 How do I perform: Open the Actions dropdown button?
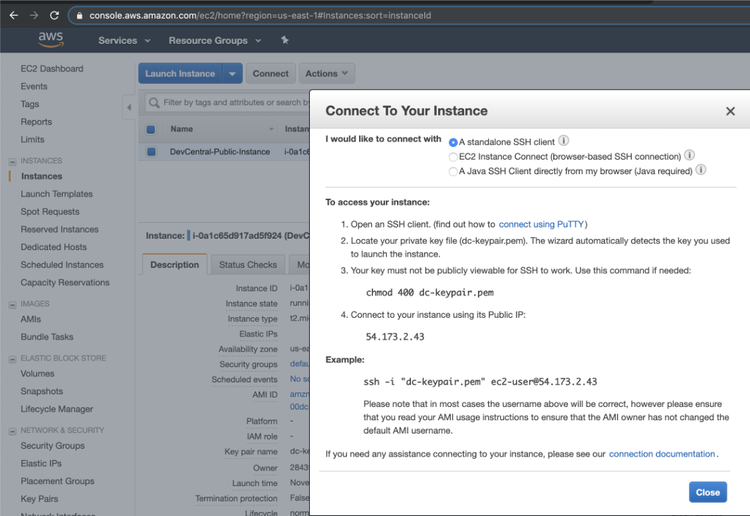click(x=327, y=74)
